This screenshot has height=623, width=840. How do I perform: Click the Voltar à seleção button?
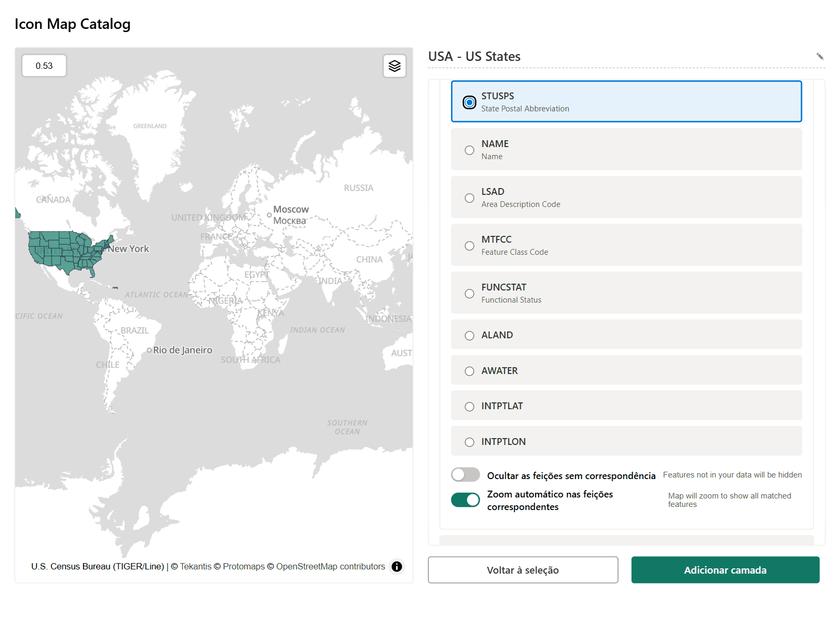pyautogui.click(x=523, y=570)
